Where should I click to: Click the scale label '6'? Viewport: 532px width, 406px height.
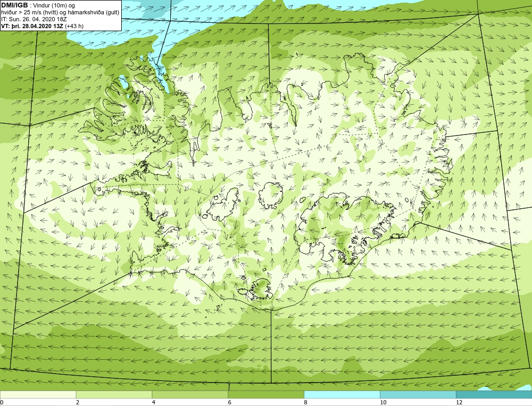pos(230,402)
